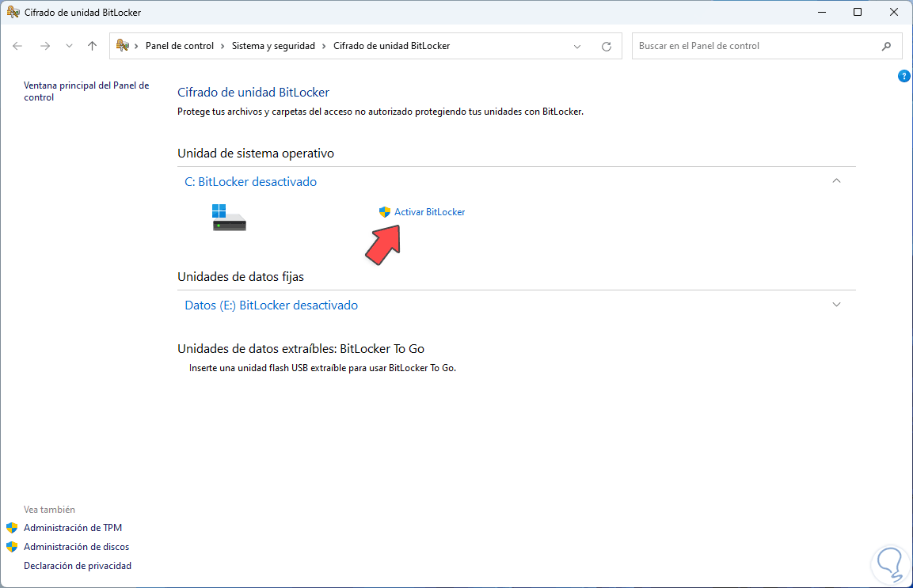Click the Cifrado de unidad BitLocker page title
The width and height of the screenshot is (913, 588).
253,92
